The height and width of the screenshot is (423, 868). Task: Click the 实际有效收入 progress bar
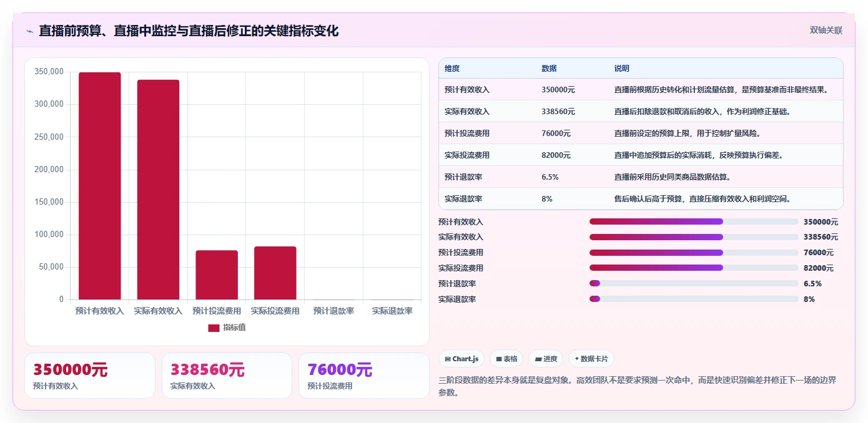point(694,237)
